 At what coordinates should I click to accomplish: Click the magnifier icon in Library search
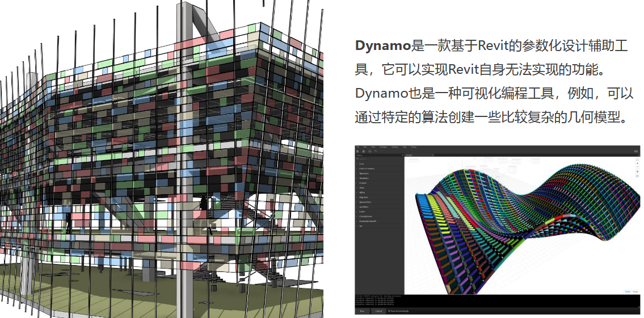click(357, 158)
